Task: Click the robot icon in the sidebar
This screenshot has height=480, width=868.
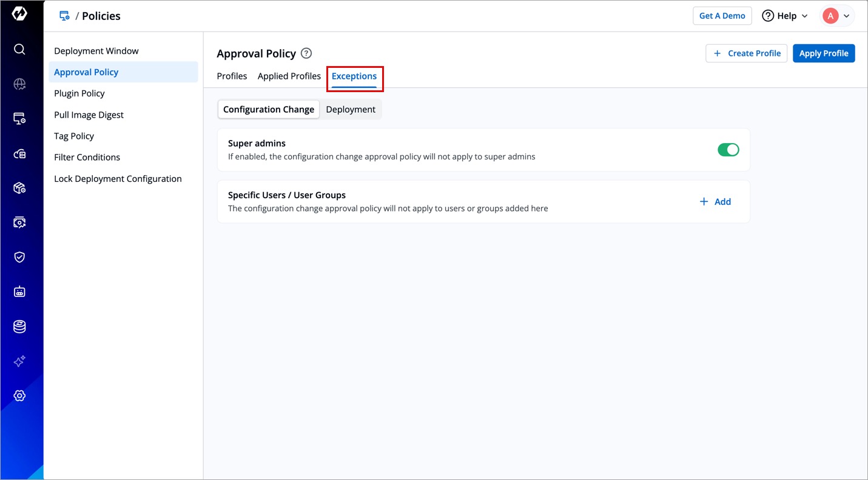Action: (x=19, y=292)
